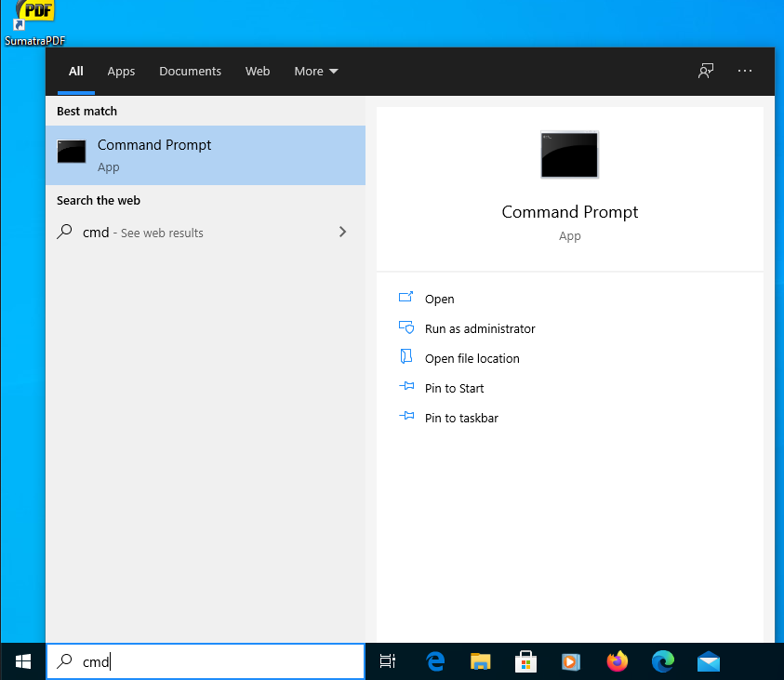Click the Open action icon
784x680 pixels.
tap(406, 298)
